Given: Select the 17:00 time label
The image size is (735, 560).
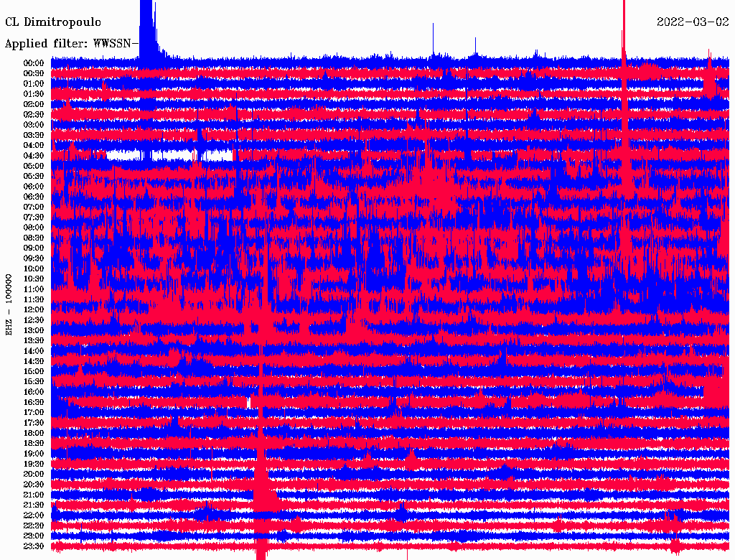Looking at the screenshot, I should (34, 413).
